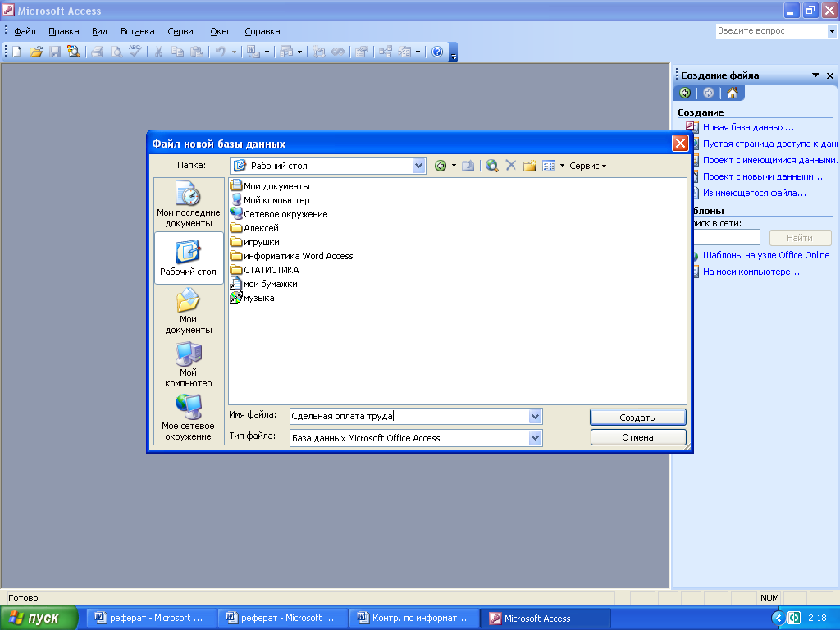
Task: Open the Правка menu
Action: pyautogui.click(x=64, y=31)
